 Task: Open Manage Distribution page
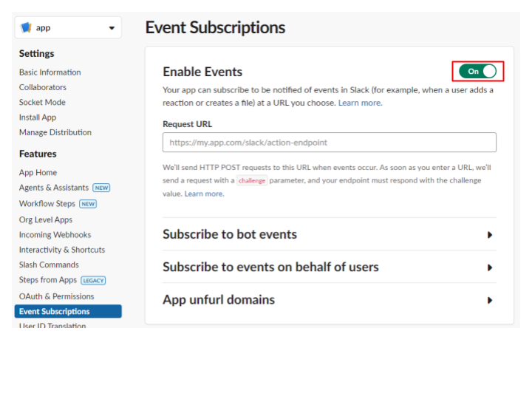[55, 132]
